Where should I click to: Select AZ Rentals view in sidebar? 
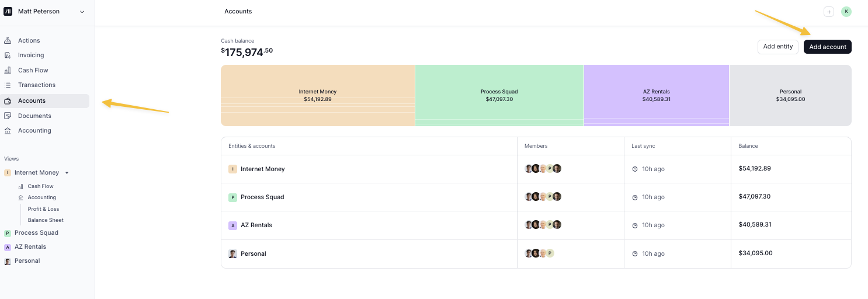(x=30, y=246)
